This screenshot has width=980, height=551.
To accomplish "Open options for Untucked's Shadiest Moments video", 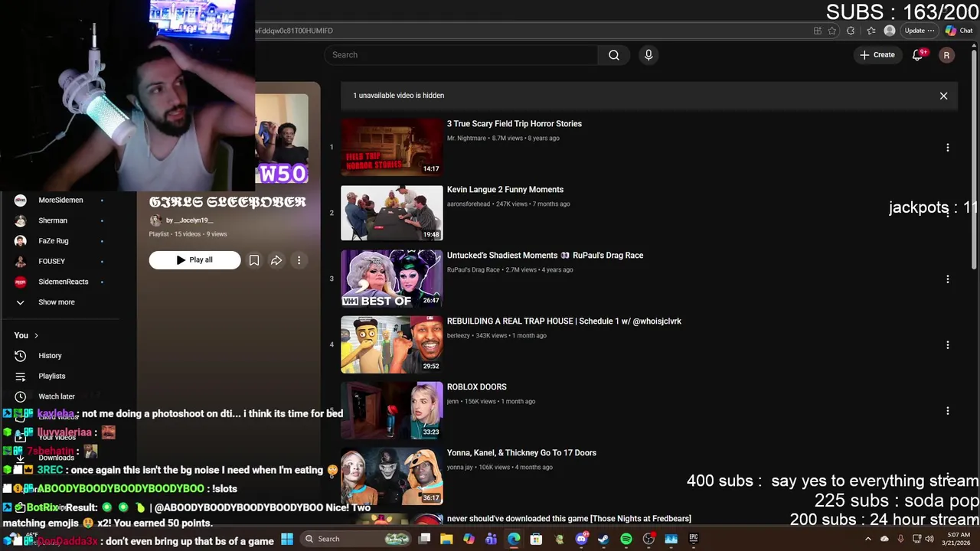I will [948, 279].
